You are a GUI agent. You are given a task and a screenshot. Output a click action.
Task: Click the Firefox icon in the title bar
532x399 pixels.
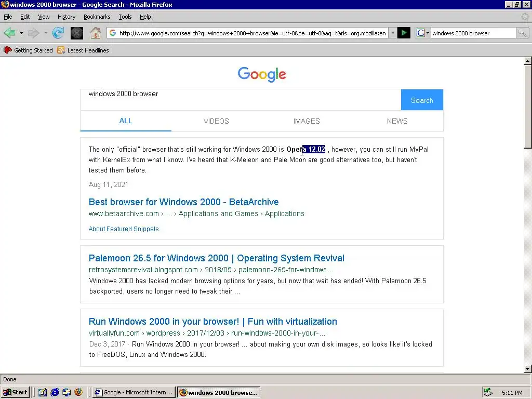[5, 4]
